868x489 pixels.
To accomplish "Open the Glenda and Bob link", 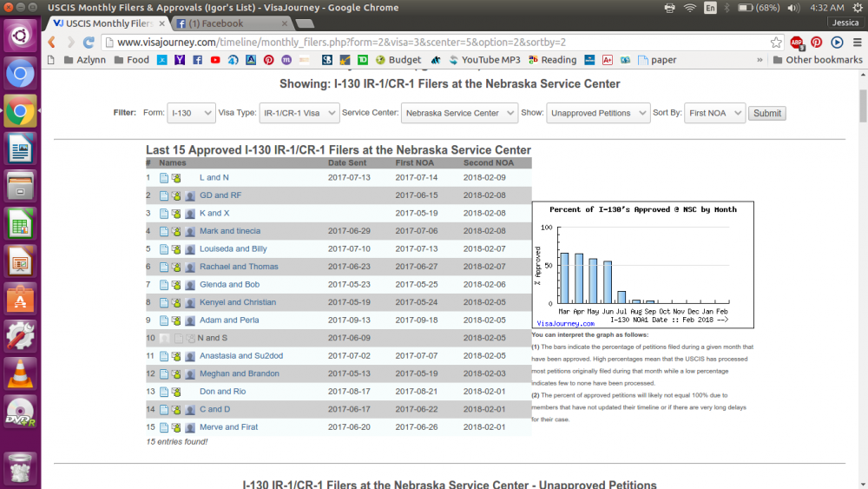I will pyautogui.click(x=229, y=284).
